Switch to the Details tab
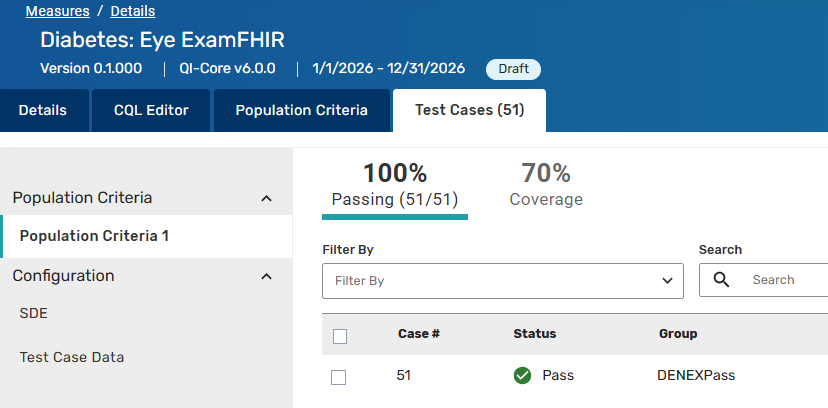Image resolution: width=828 pixels, height=408 pixels. point(44,110)
